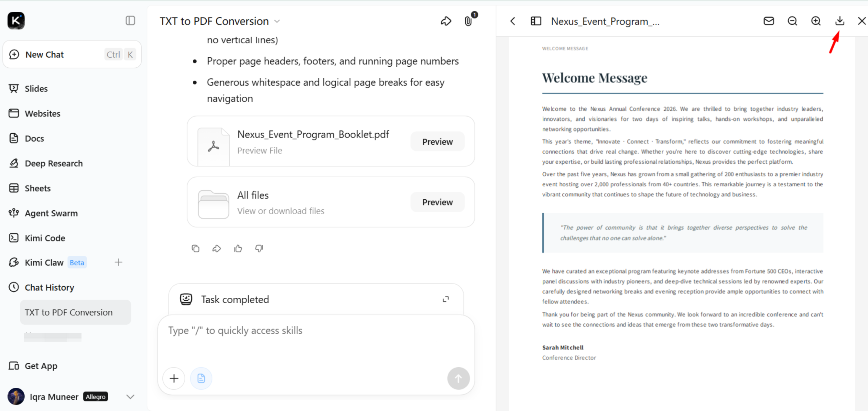868x411 pixels.
Task: Expand the TXT to PDF Conversion title dropdown
Action: coord(277,21)
